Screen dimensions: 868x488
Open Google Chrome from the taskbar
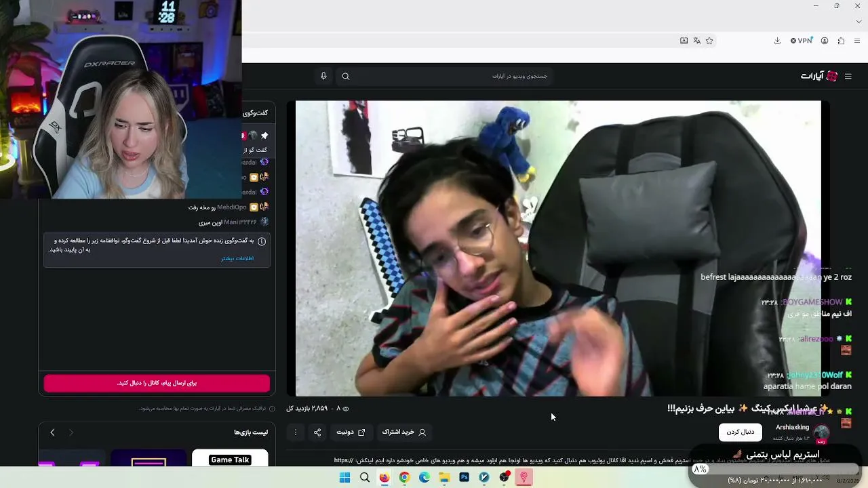pos(404,477)
